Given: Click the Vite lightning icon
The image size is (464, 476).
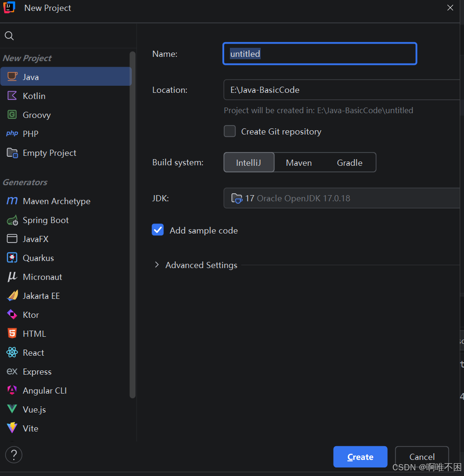Looking at the screenshot, I should point(12,428).
